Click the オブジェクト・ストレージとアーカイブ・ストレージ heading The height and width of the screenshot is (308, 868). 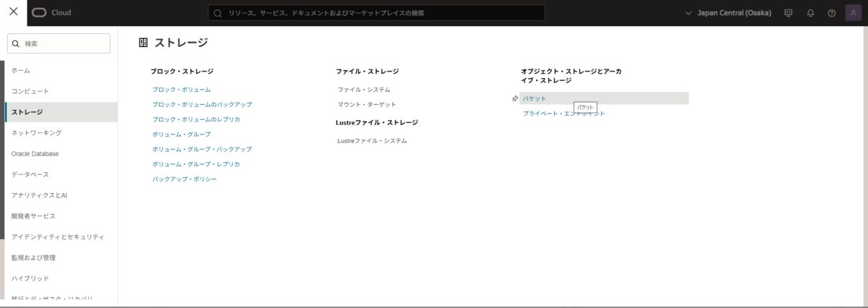(x=571, y=76)
